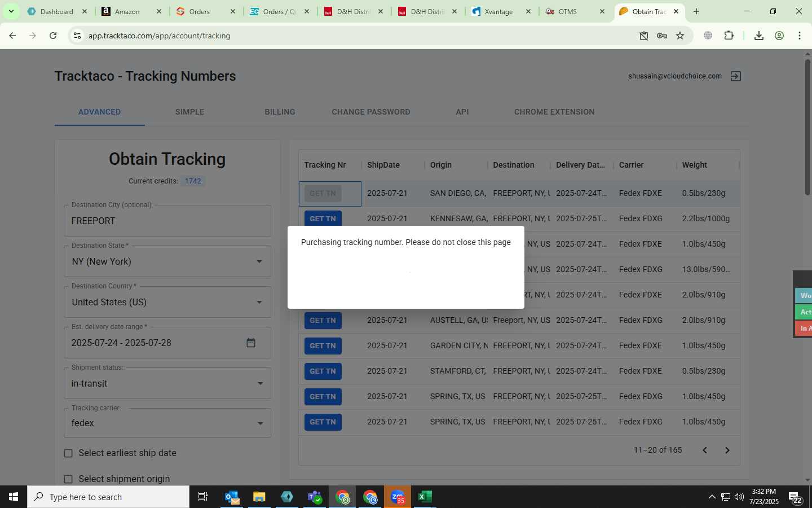Switch to the Amazon browser tab
The width and height of the screenshot is (812, 508).
pos(131,11)
